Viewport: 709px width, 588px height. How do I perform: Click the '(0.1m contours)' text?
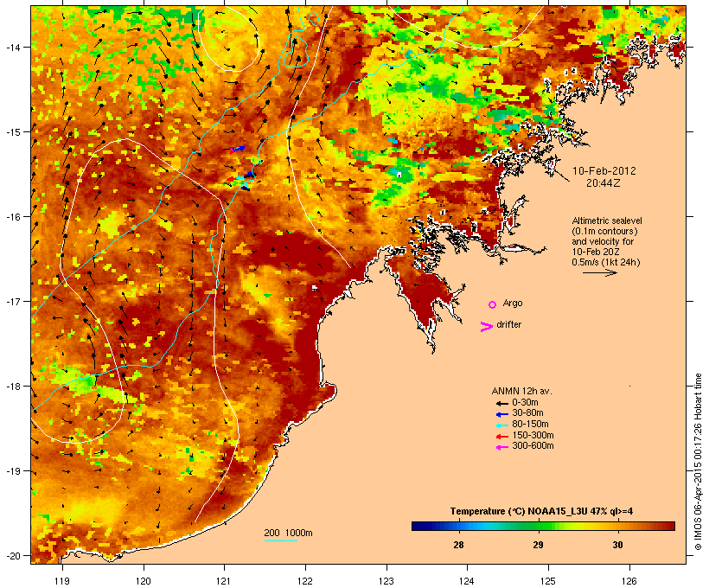604,231
